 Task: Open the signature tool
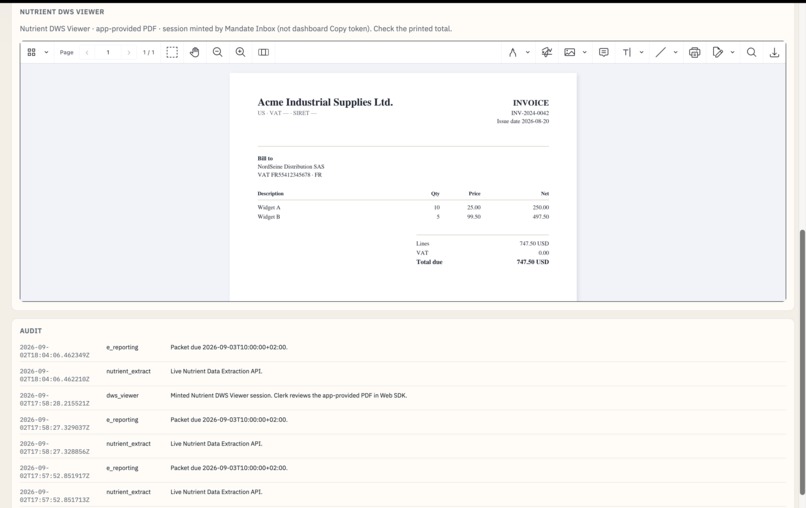(x=546, y=52)
